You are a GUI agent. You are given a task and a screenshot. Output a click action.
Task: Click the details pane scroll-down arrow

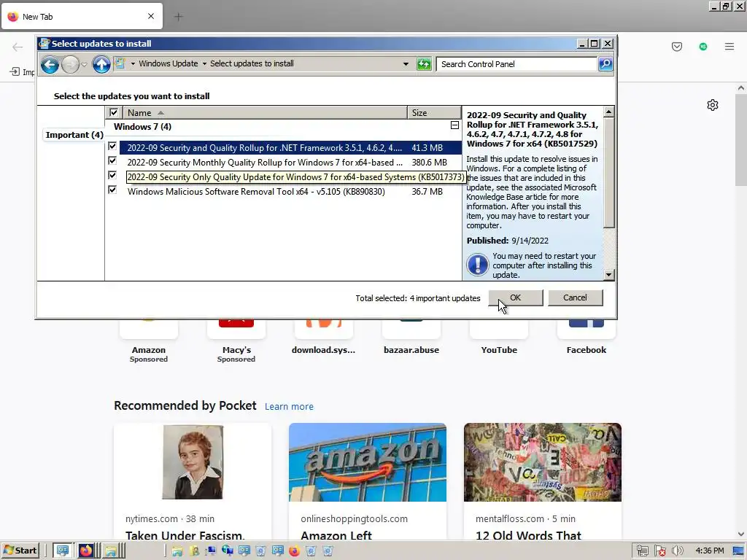[608, 275]
